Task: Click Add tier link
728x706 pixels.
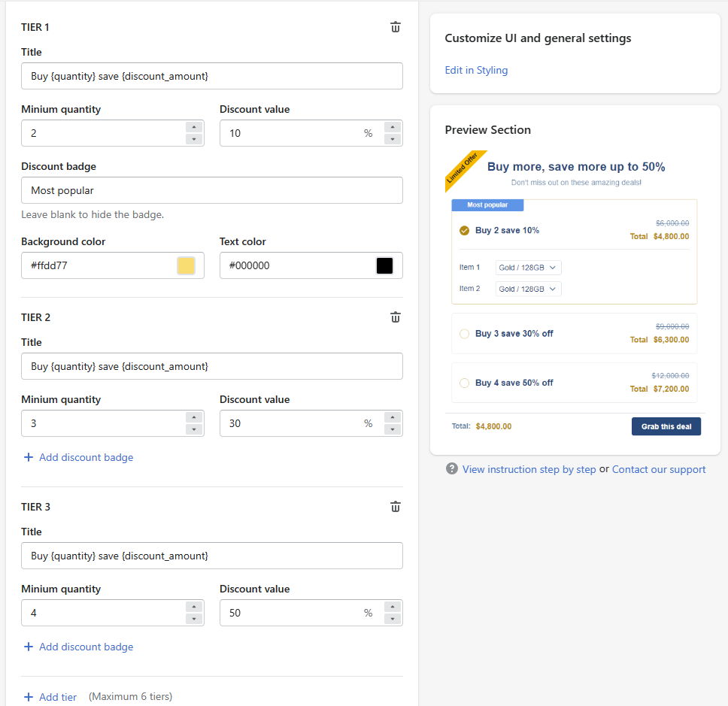Action: pos(58,697)
